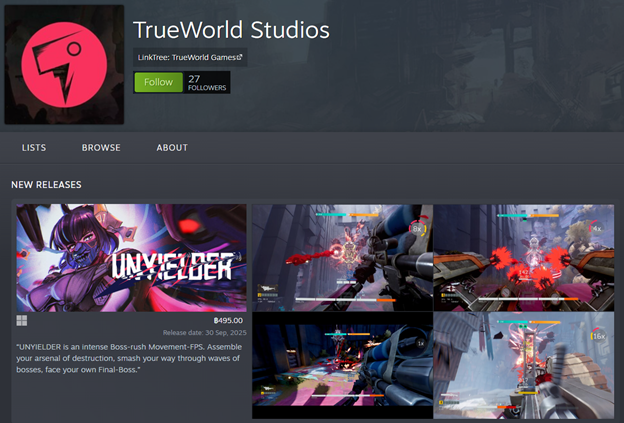Click the ฿495.00 price label

(x=224, y=320)
